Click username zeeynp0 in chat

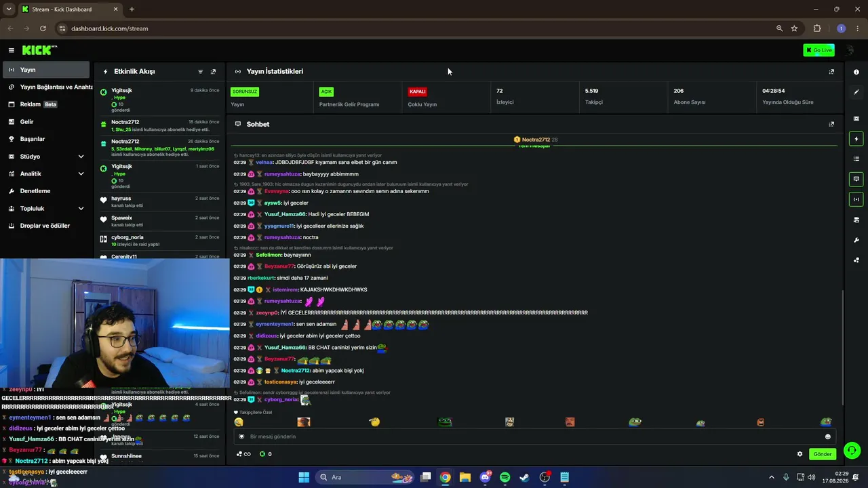267,312
